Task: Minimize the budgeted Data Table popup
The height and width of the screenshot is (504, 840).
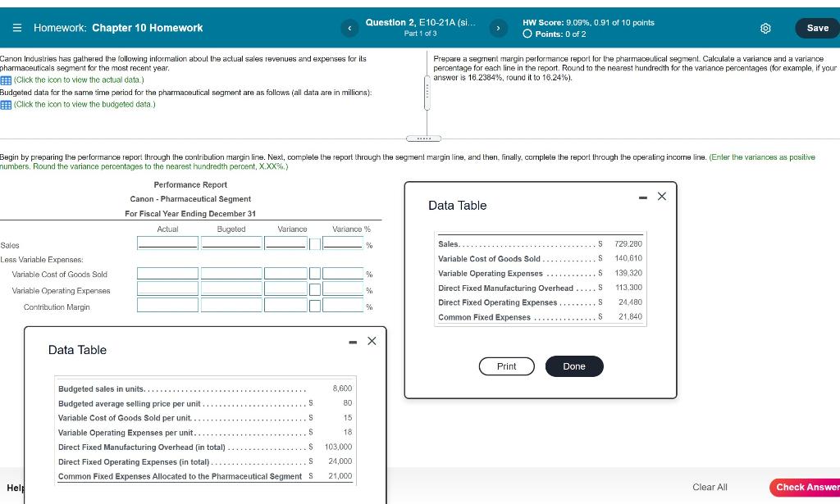Action: [353, 342]
